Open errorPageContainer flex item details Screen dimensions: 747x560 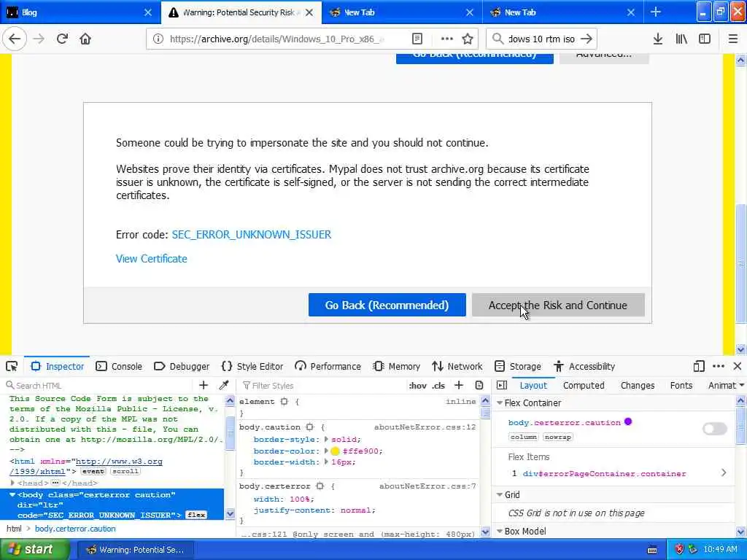pyautogui.click(x=724, y=472)
